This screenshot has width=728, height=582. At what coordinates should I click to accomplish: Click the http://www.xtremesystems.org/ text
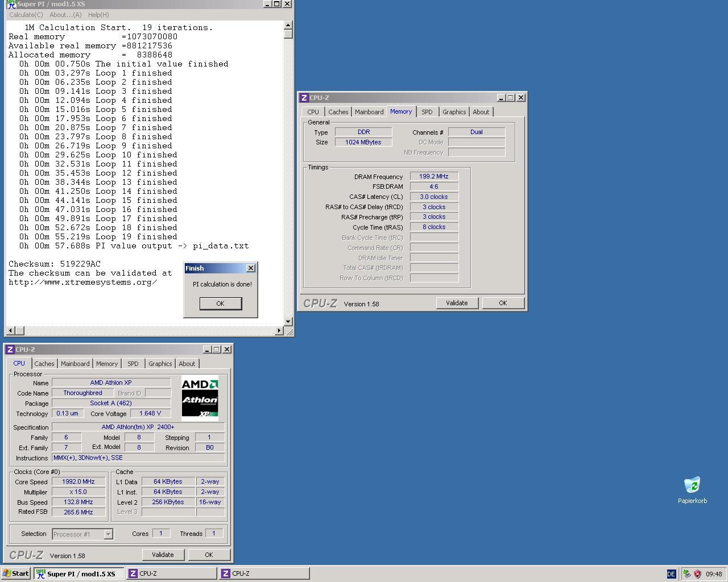pyautogui.click(x=83, y=282)
